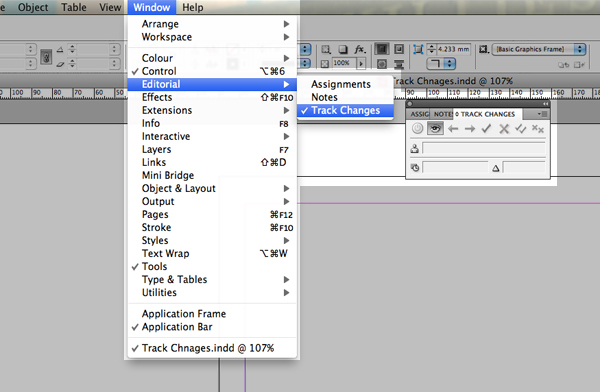Viewport: 600px width, 392px height.
Task: Expand Object & Layout submenu
Action: click(x=212, y=188)
